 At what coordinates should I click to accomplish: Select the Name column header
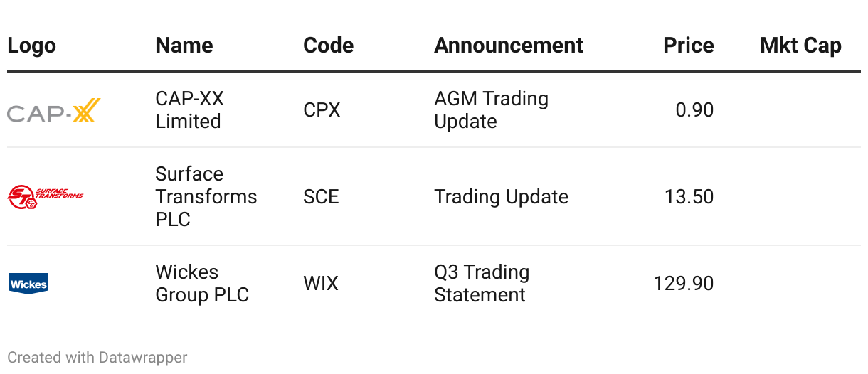[x=184, y=46]
